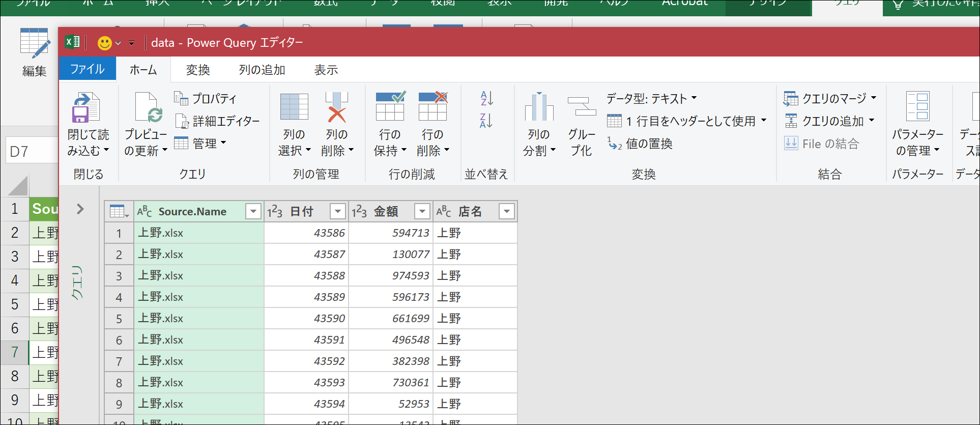Click the 編集 icon in the Excel ribbon
Image resolution: width=980 pixels, height=425 pixels.
[35, 43]
